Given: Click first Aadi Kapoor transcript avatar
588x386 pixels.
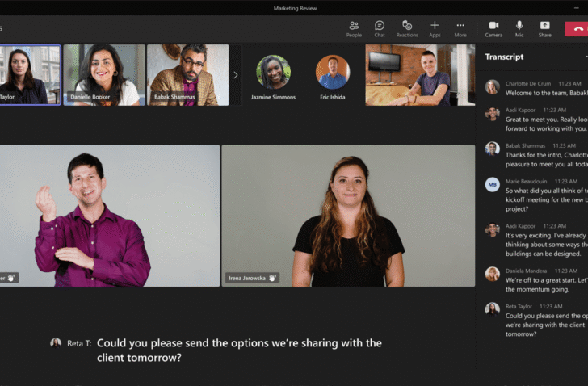Looking at the screenshot, I should [492, 113].
